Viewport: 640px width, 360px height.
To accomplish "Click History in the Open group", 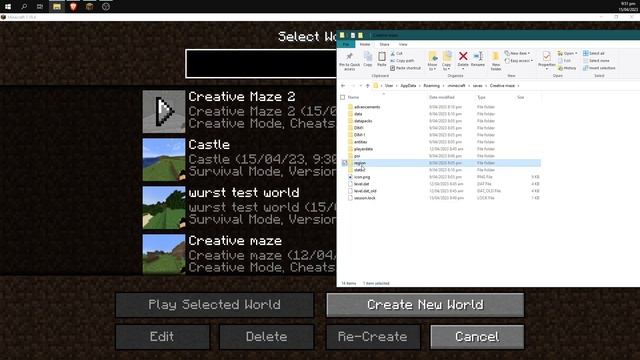I will click(x=567, y=68).
